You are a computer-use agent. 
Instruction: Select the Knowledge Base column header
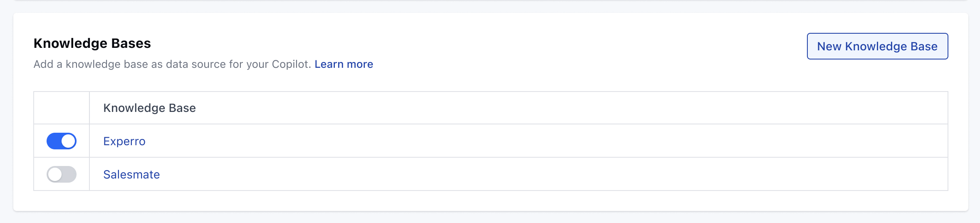click(x=149, y=108)
